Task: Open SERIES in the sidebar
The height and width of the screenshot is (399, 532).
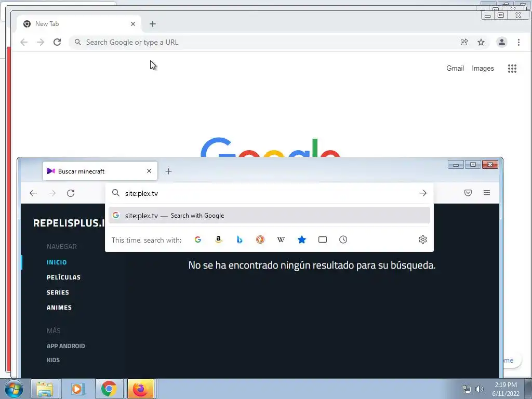Action: pyautogui.click(x=58, y=292)
